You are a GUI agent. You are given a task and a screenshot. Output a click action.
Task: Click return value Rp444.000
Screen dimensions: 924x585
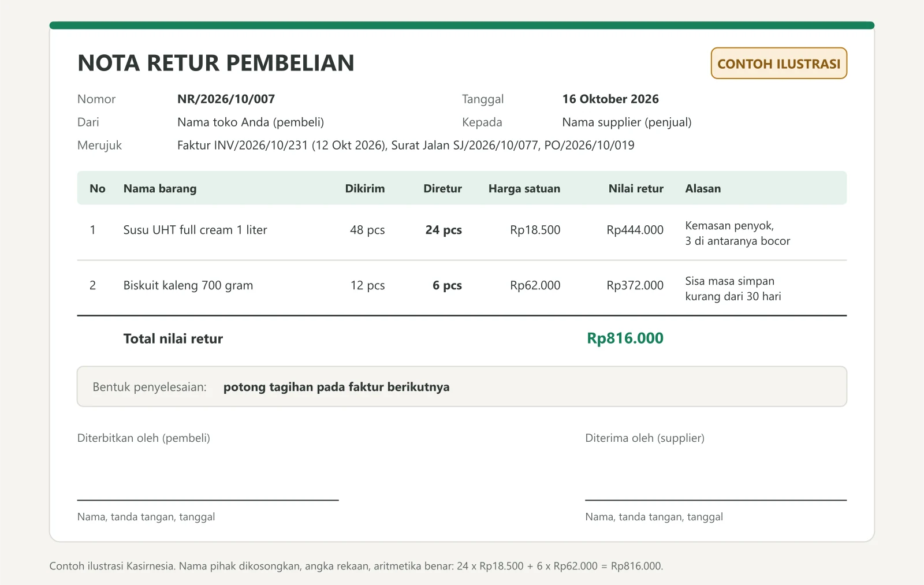tap(635, 230)
